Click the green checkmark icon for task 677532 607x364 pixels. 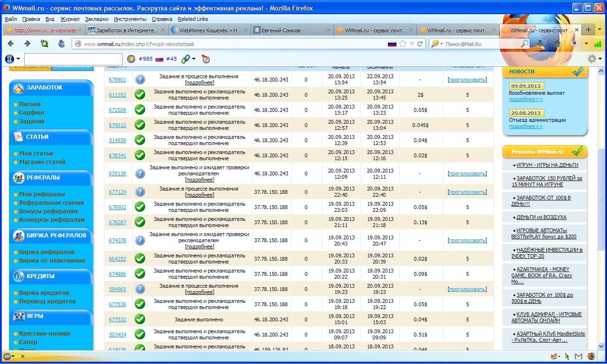[139, 319]
